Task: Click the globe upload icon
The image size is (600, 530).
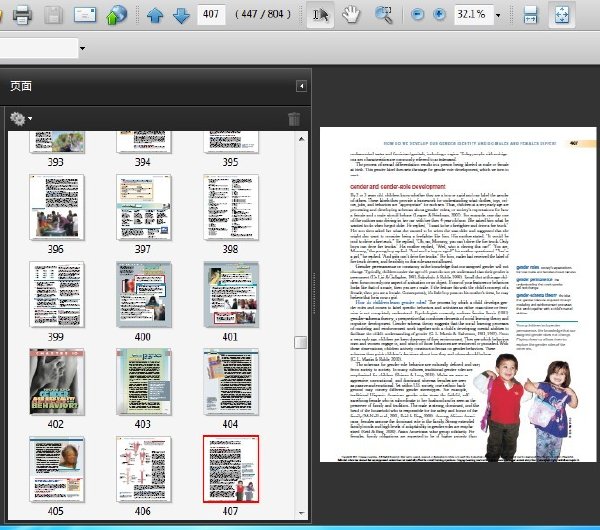Action: [116, 15]
